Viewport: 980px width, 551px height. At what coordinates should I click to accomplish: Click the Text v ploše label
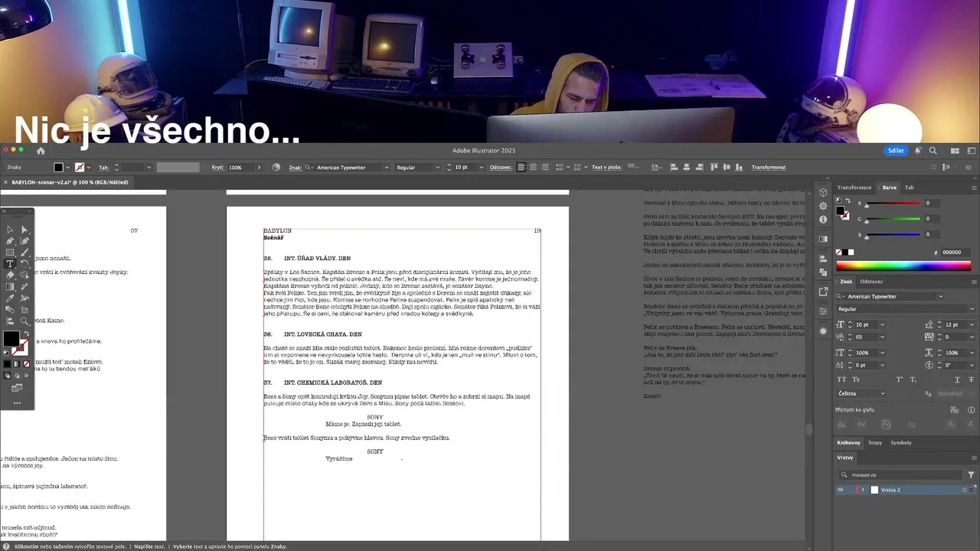pyautogui.click(x=607, y=167)
